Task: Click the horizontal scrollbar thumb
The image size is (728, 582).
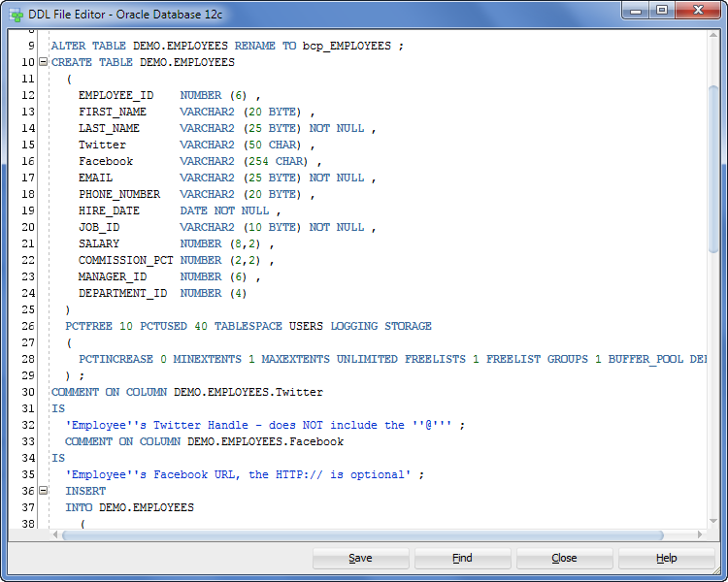Action: point(363,535)
